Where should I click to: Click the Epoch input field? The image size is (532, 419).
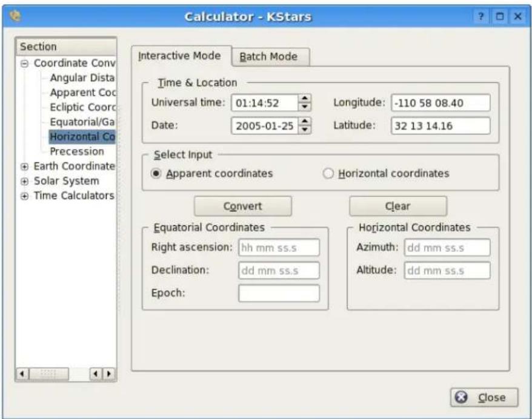(x=279, y=293)
